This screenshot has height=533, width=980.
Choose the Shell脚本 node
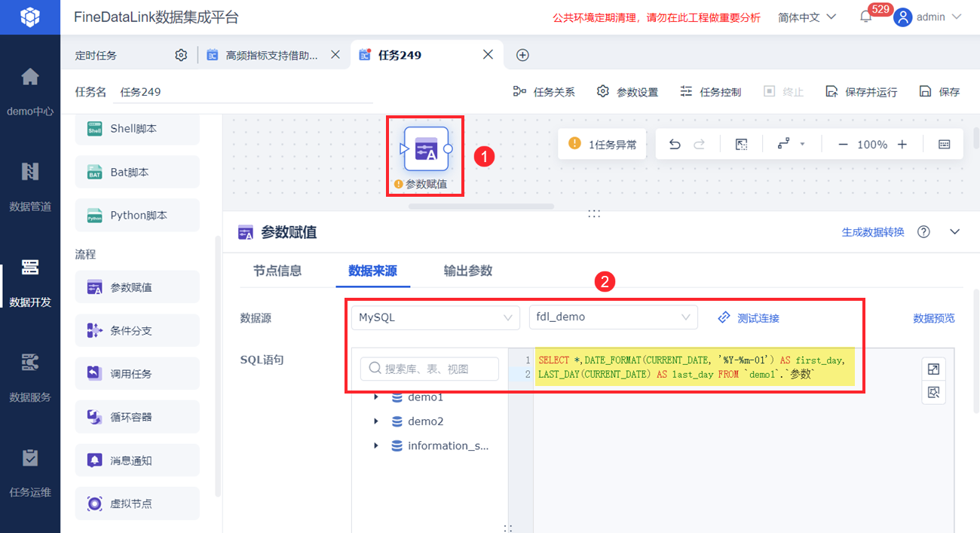tap(137, 129)
